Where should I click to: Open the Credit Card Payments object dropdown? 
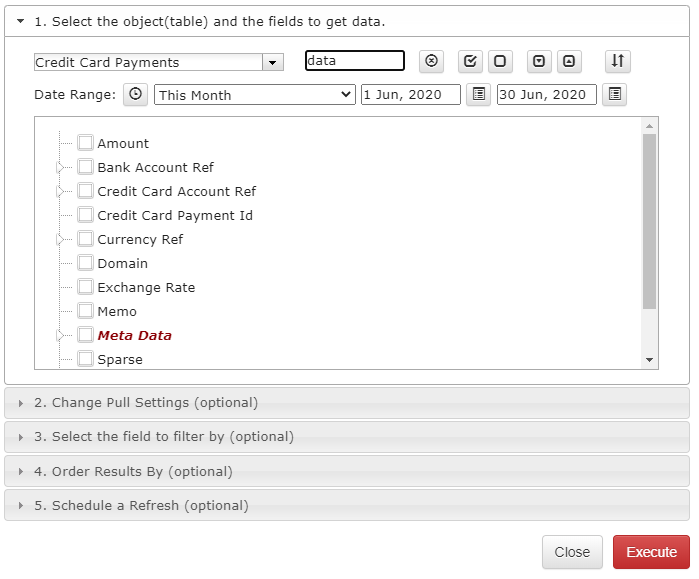point(273,62)
